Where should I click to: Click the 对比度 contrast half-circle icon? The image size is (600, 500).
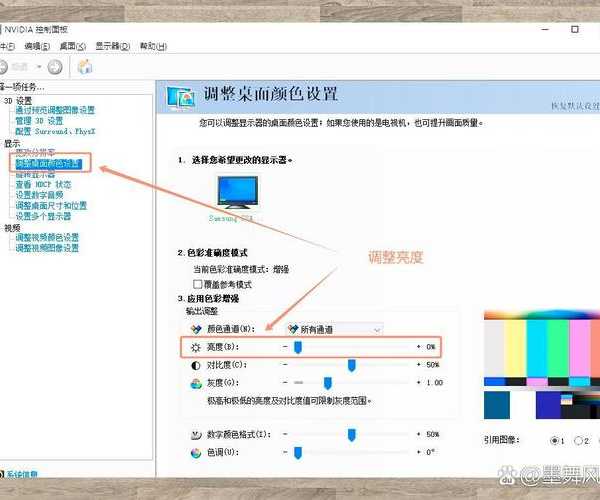pyautogui.click(x=196, y=365)
